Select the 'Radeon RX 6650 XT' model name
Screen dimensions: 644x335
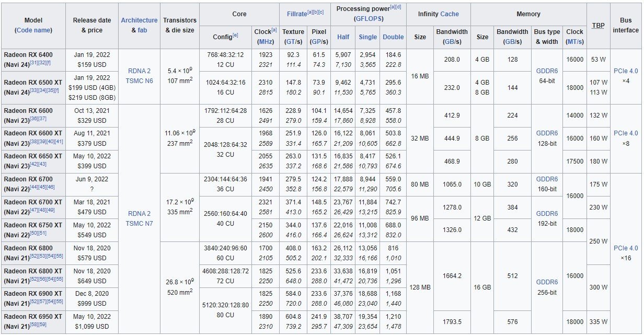(33, 156)
